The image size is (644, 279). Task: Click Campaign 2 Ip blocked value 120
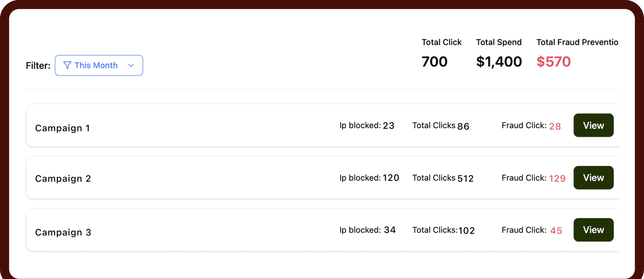[x=391, y=178]
